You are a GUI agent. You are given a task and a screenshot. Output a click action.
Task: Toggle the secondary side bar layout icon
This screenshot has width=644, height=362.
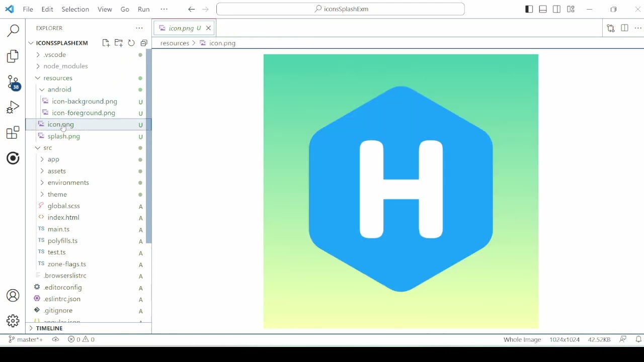556,9
